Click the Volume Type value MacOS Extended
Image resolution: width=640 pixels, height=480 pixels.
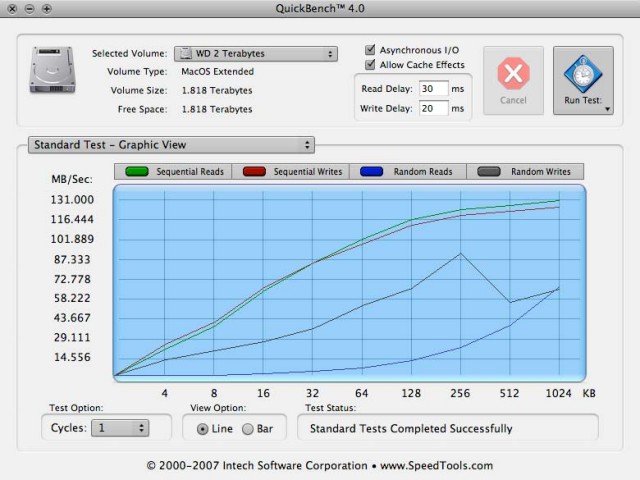click(x=218, y=71)
